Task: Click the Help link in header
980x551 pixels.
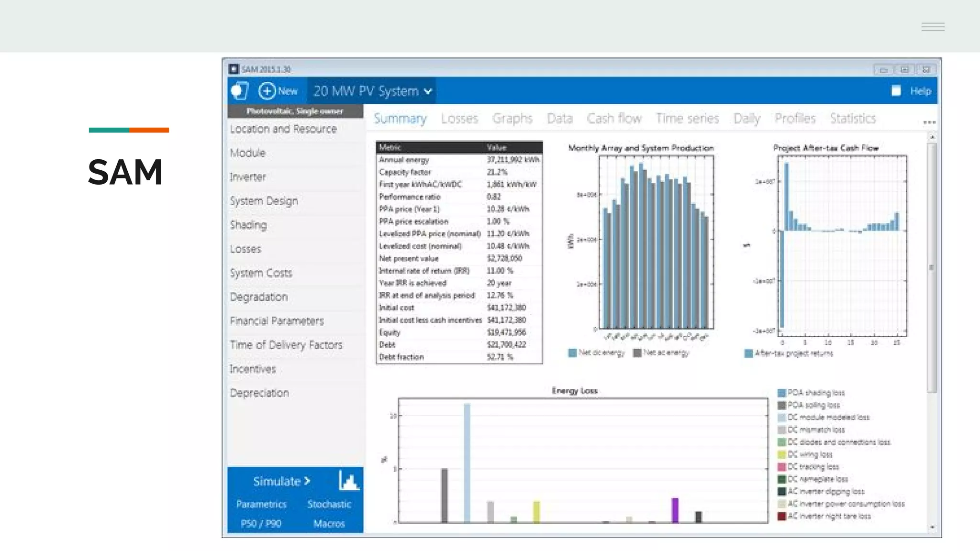Action: coord(920,91)
